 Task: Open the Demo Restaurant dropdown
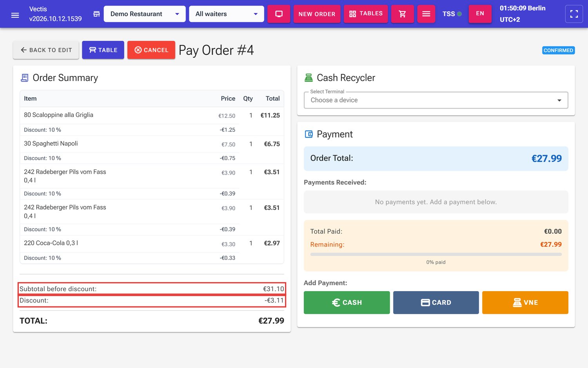145,14
